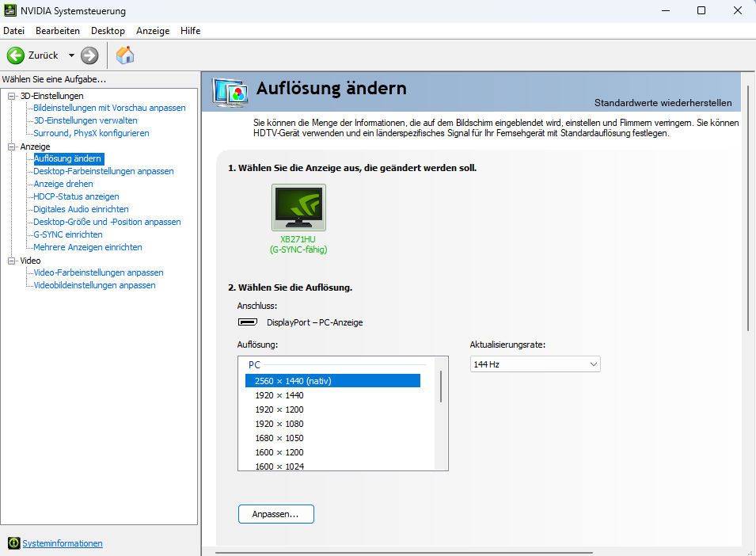Open Bildeinstellungen mit Vorschau anpassen
This screenshot has width=756, height=556.
click(x=109, y=108)
